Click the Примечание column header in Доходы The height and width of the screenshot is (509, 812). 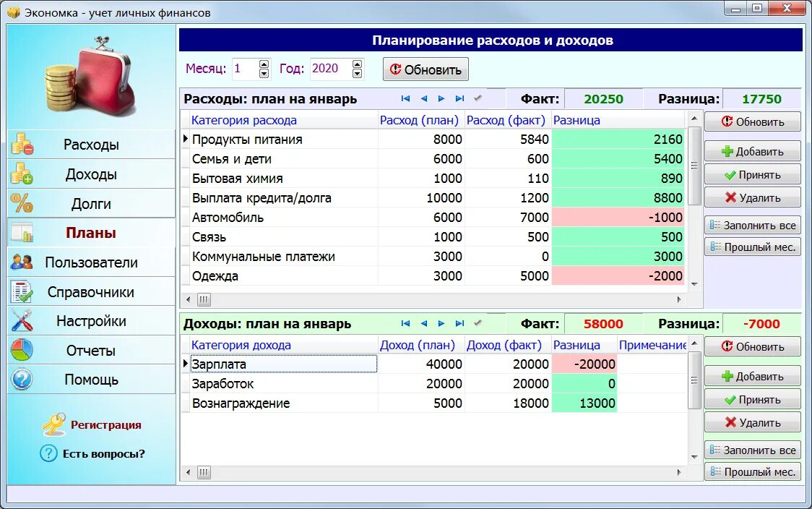pyautogui.click(x=652, y=345)
